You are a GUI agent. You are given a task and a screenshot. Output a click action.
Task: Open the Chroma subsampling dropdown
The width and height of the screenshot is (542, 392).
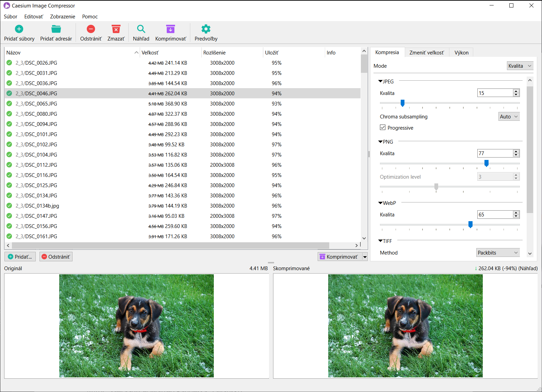(x=509, y=117)
